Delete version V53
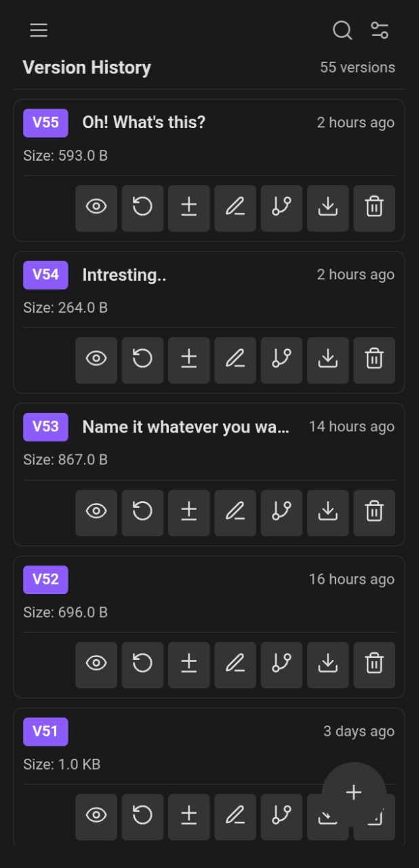Image resolution: width=419 pixels, height=868 pixels. [x=374, y=513]
